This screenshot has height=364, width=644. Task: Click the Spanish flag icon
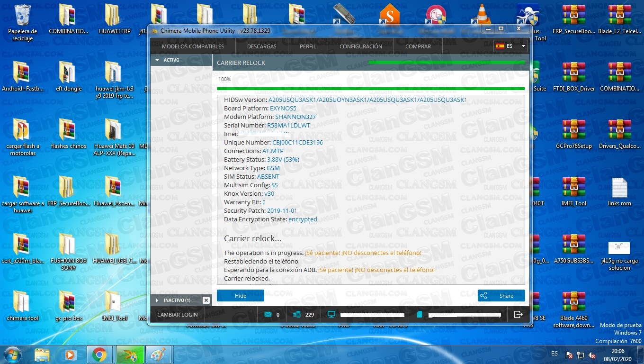click(x=500, y=46)
